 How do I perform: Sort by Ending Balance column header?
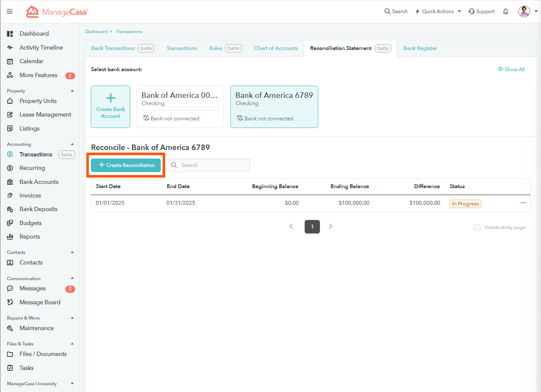tap(350, 186)
